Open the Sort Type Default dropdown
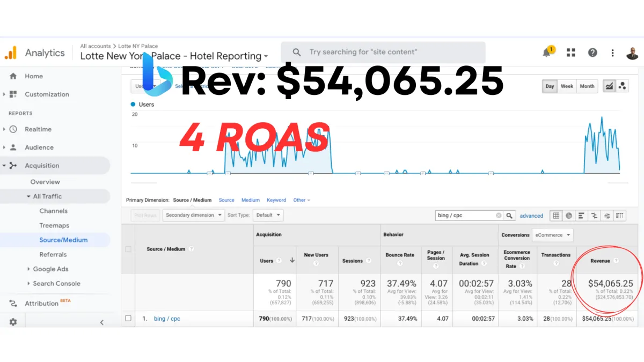Viewport: 644px width, 362px height. click(269, 215)
